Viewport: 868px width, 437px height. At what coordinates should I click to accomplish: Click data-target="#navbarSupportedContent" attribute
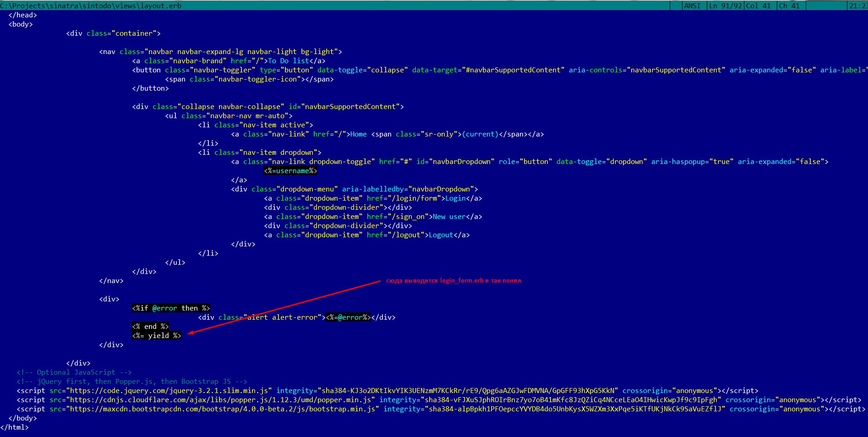pos(488,70)
